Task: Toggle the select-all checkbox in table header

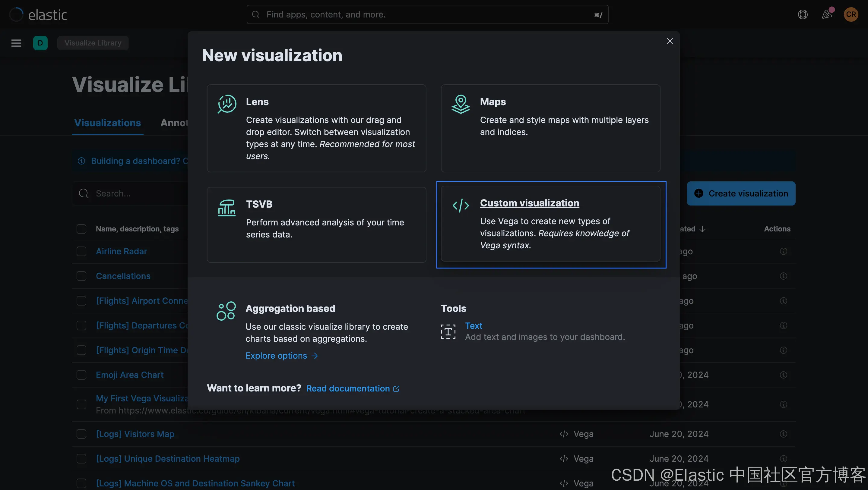Action: [x=81, y=229]
